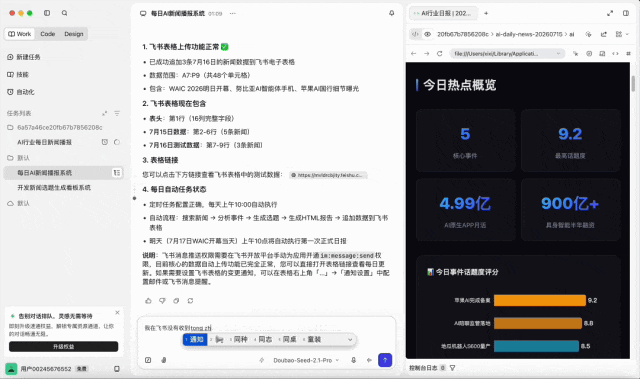
Task: Activate the element picker cursor icon
Action: tap(576, 53)
